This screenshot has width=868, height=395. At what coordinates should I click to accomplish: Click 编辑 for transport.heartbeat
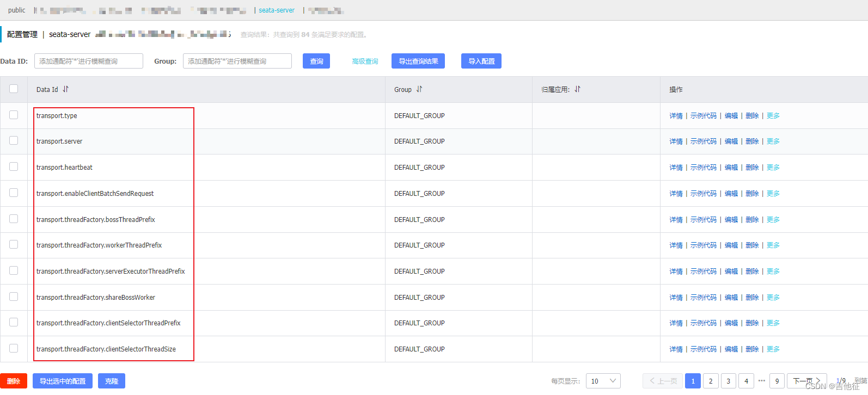pos(731,167)
